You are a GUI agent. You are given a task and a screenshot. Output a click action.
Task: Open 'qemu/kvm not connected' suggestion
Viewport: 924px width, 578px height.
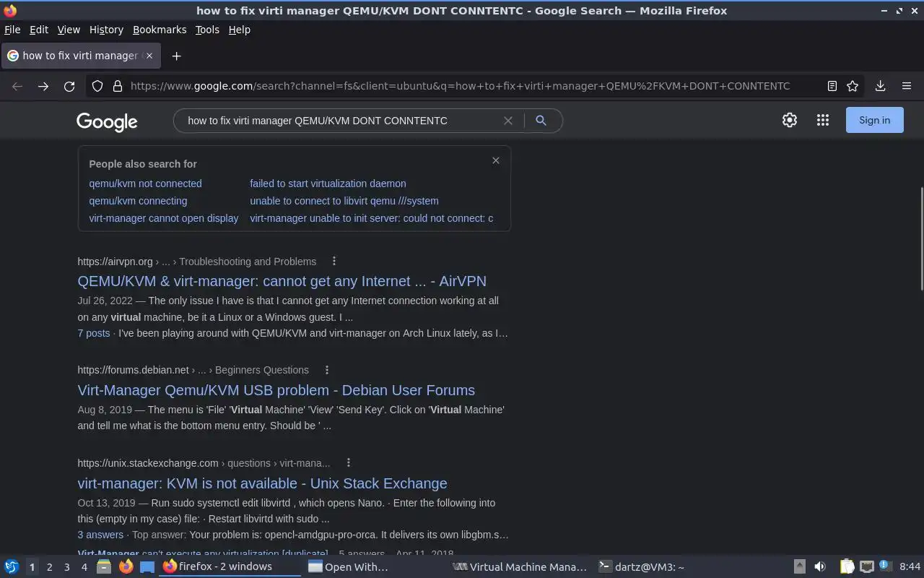145,184
